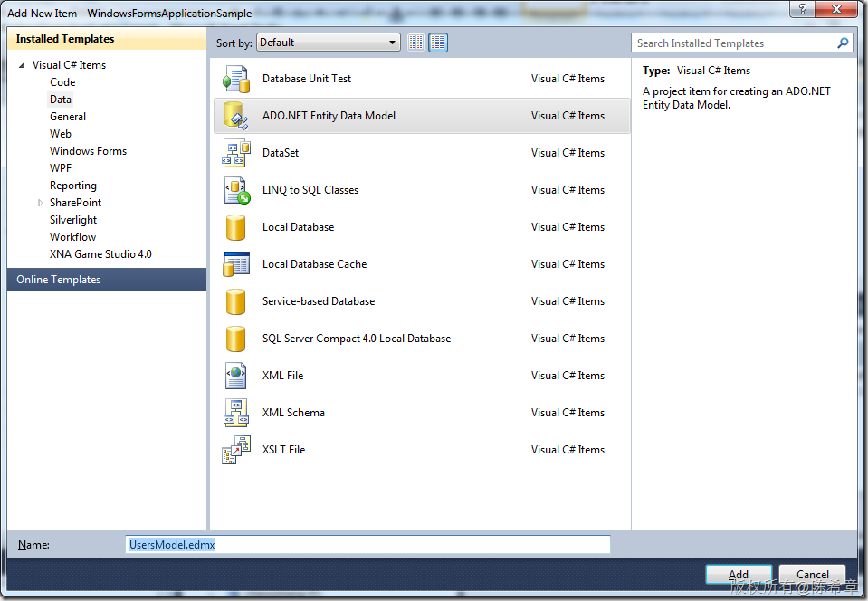Open the Sort by Default dropdown
Screen dimensions: 868x601
tap(329, 43)
